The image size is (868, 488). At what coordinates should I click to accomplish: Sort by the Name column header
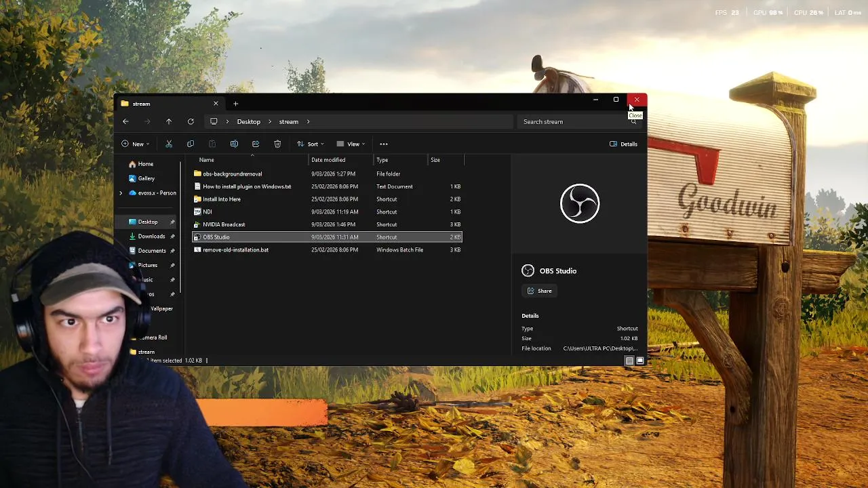pyautogui.click(x=207, y=160)
